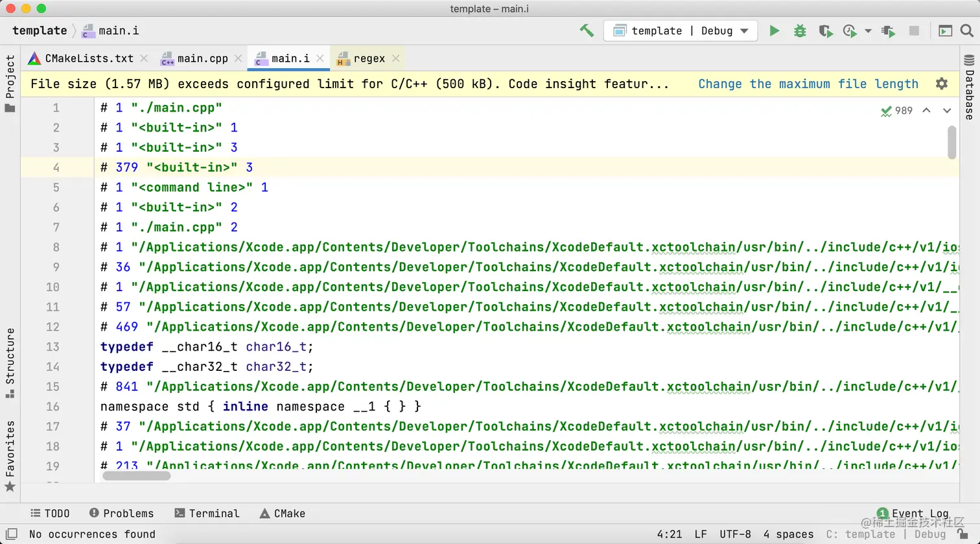Image resolution: width=980 pixels, height=544 pixels.
Task: Click the line # 1 "./main.cpp" 2
Action: (x=169, y=227)
